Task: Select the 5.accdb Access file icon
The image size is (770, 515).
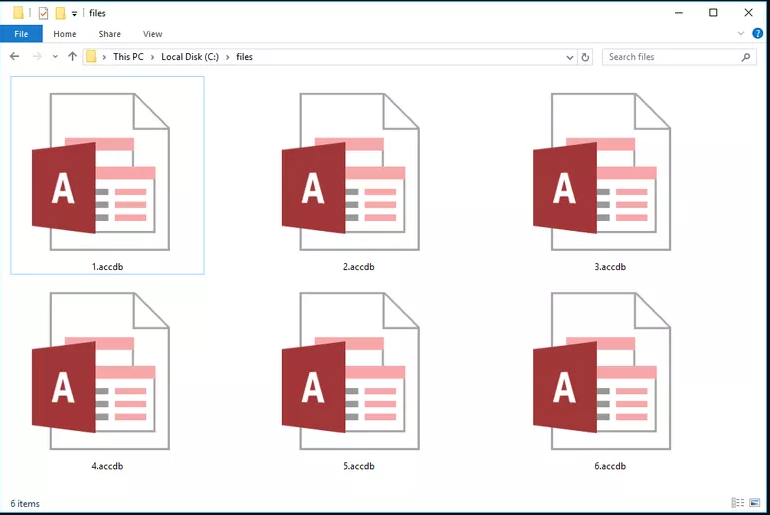Action: tap(351, 371)
